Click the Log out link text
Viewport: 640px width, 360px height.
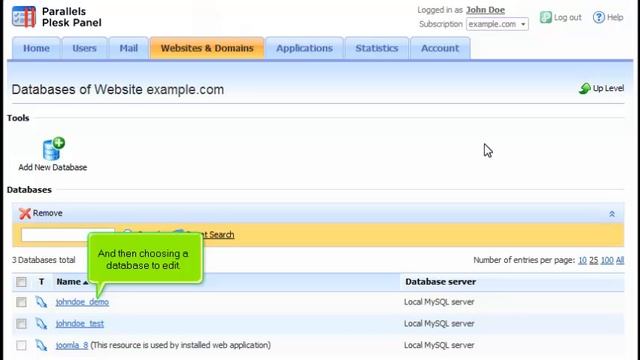(567, 18)
